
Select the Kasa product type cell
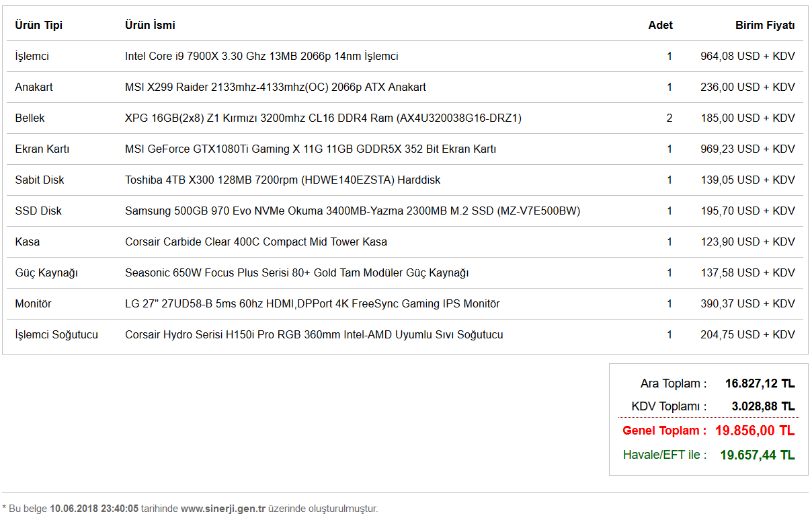[28, 242]
